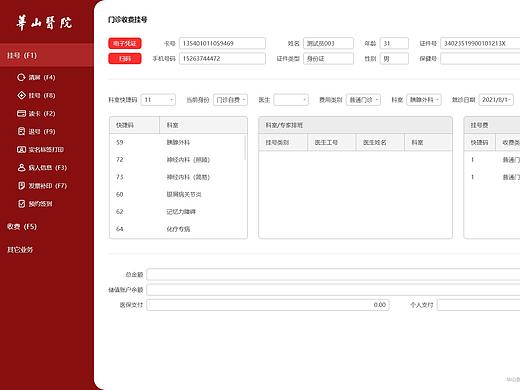
Task: Open the 科室快捷码 dropdown showing 11
Action: [x=158, y=100]
